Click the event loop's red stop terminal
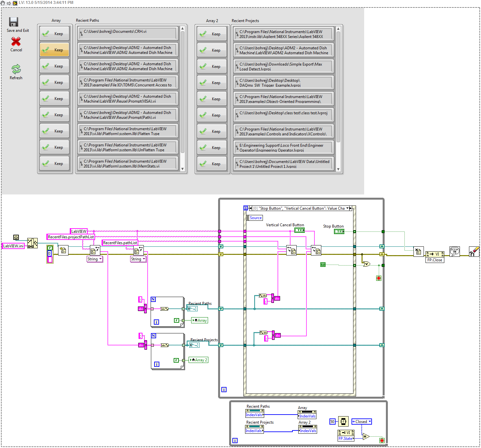Viewport: 481px width, 448px height. 379,278
